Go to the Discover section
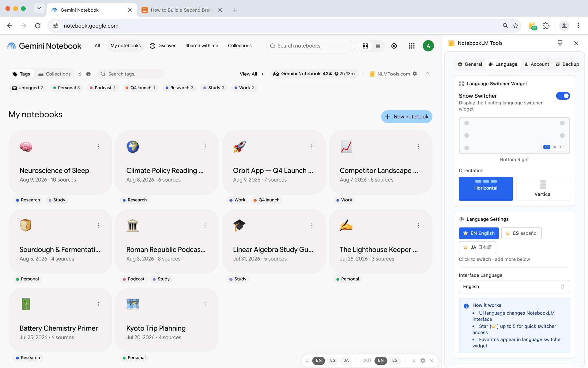The image size is (588, 368). coord(163,46)
